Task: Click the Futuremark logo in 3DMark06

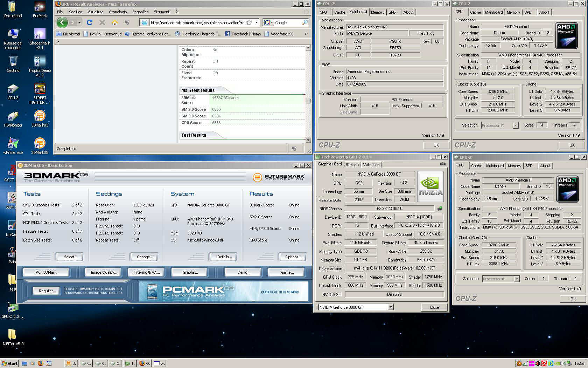Action: (x=278, y=177)
